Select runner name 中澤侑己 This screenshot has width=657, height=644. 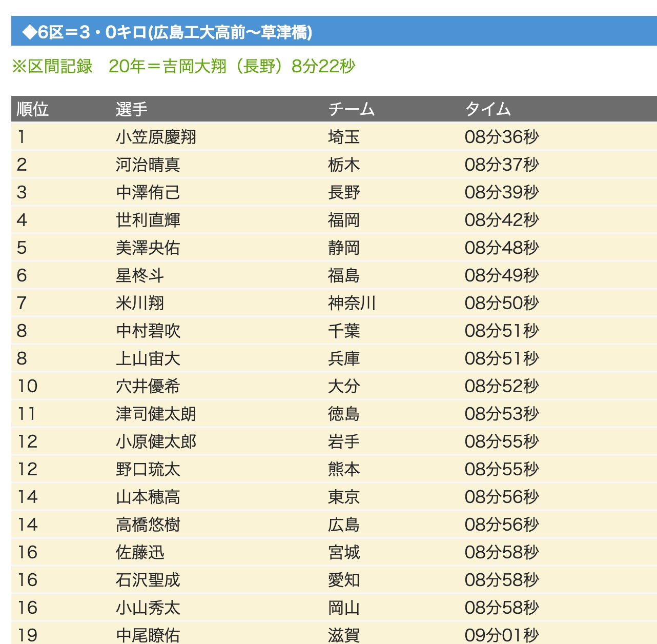(x=148, y=192)
